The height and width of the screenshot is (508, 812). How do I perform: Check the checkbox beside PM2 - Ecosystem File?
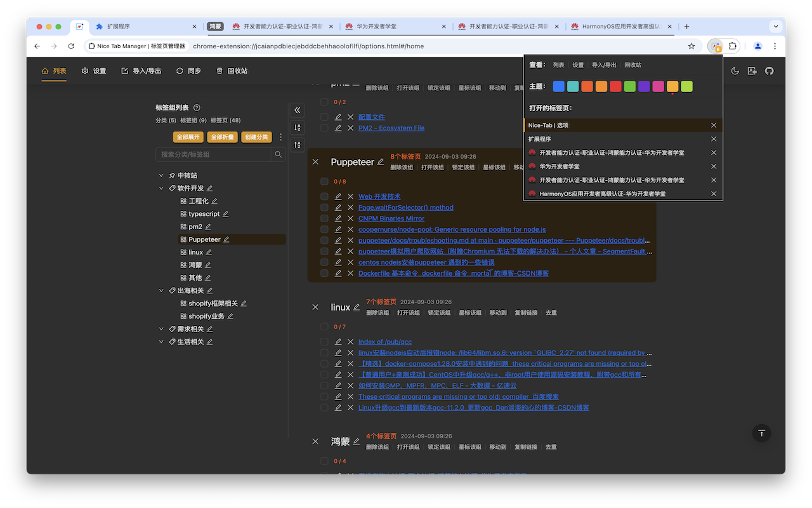324,127
